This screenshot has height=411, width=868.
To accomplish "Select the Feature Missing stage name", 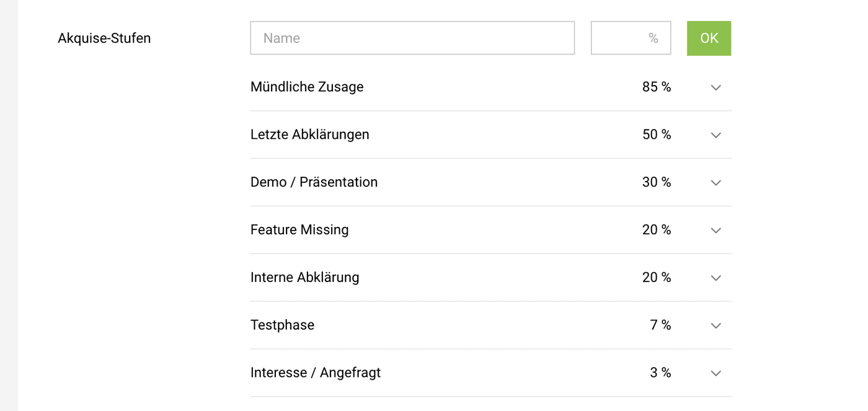I will pyautogui.click(x=299, y=229).
